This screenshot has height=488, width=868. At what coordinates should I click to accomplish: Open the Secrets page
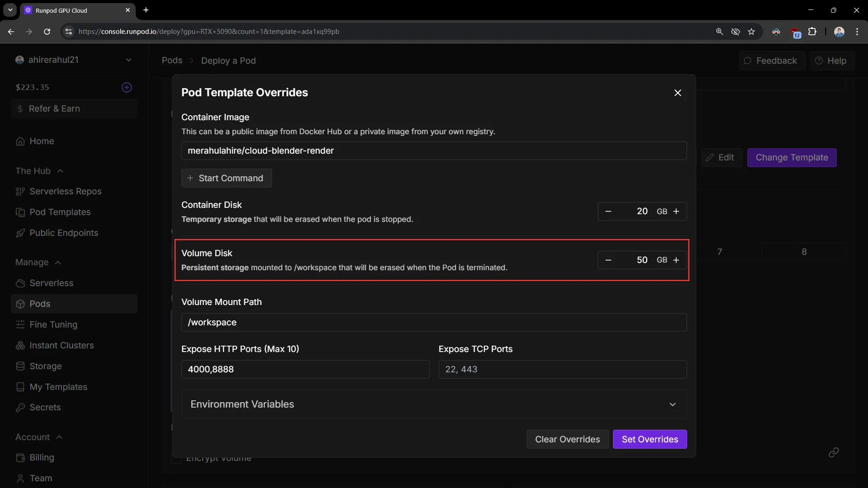point(45,407)
